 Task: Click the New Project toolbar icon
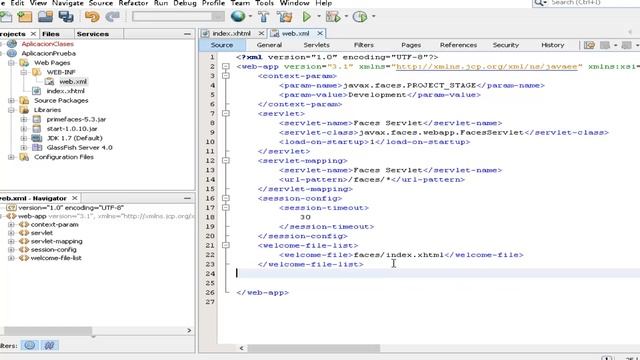[x=24, y=17]
